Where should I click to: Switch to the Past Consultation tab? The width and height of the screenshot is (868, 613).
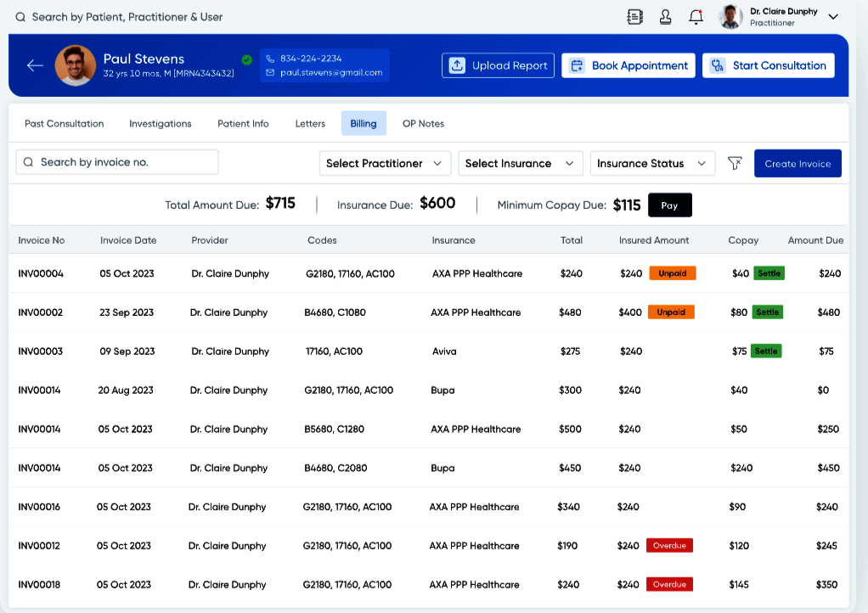click(65, 124)
